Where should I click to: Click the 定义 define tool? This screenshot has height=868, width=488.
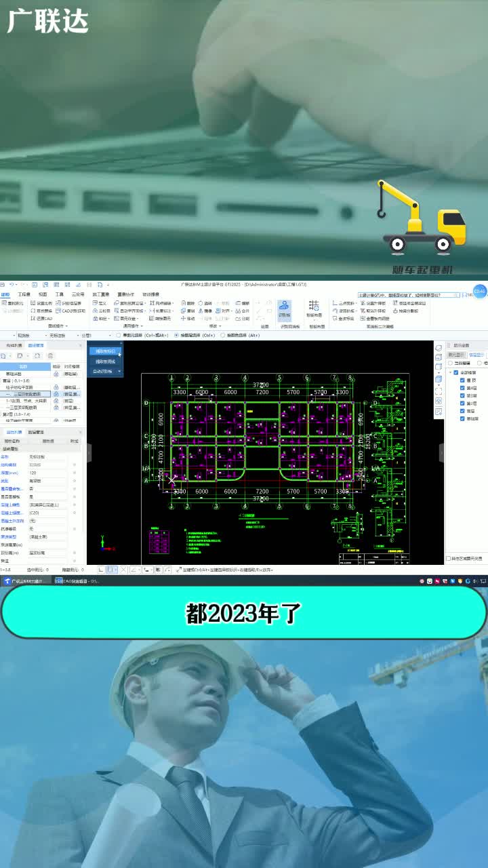(100, 303)
